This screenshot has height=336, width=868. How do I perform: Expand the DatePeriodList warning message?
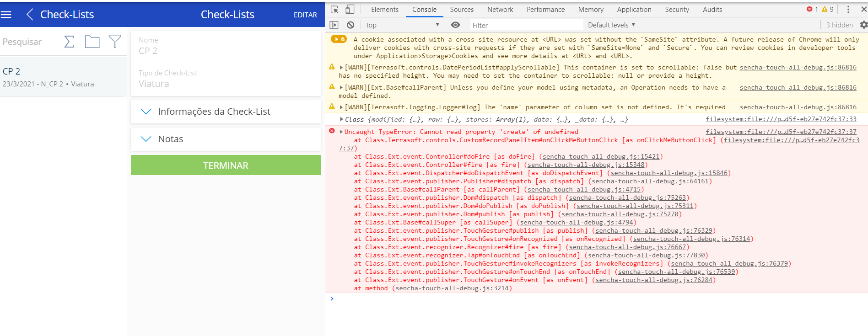click(341, 67)
